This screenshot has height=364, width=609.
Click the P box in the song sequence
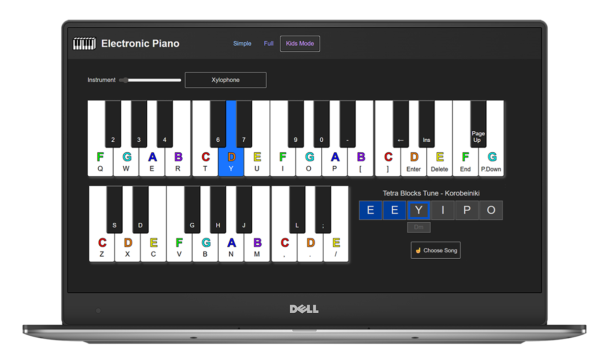[x=467, y=210]
